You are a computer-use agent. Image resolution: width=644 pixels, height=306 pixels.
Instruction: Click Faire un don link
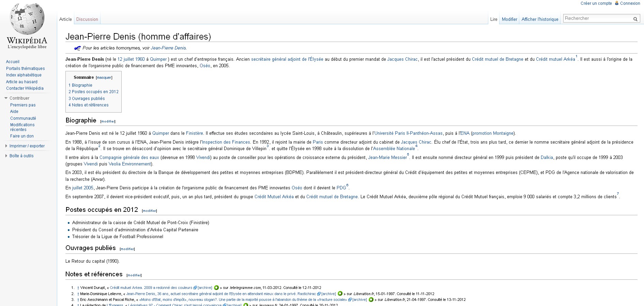22,136
